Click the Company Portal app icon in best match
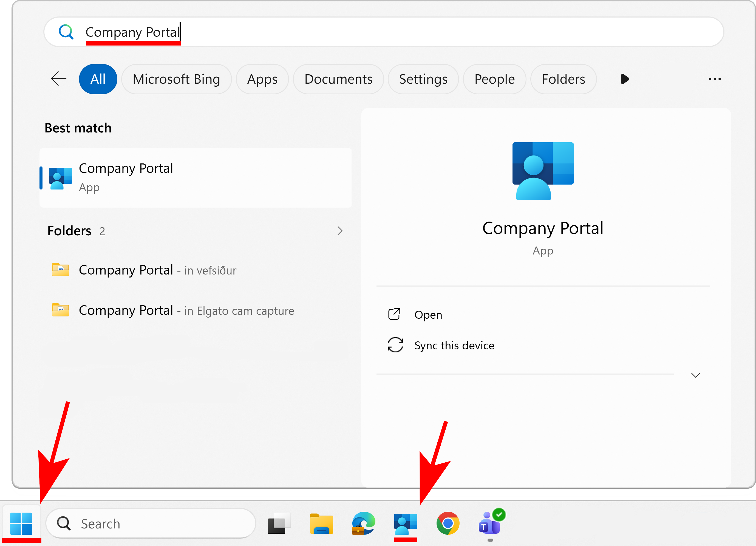Screen dimensions: 756x546 click(60, 178)
